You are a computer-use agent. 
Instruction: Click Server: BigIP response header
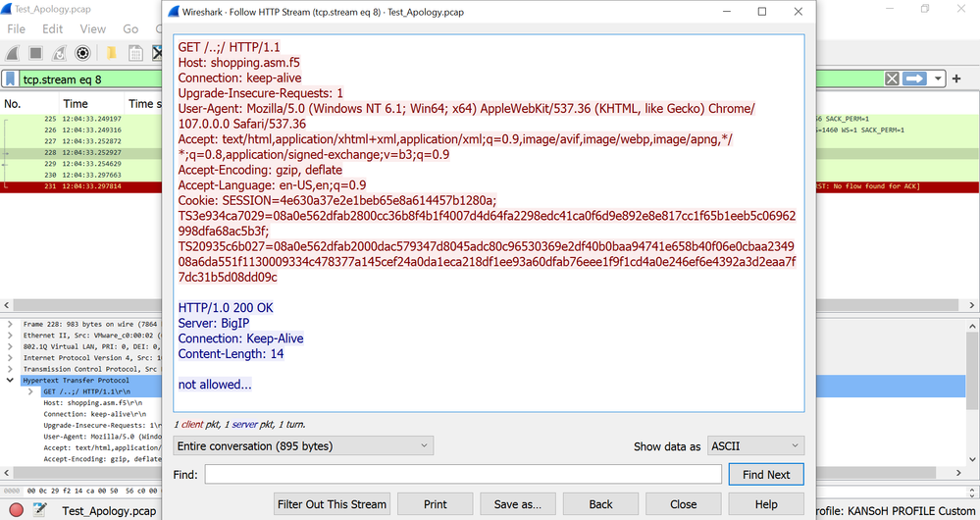click(x=214, y=323)
